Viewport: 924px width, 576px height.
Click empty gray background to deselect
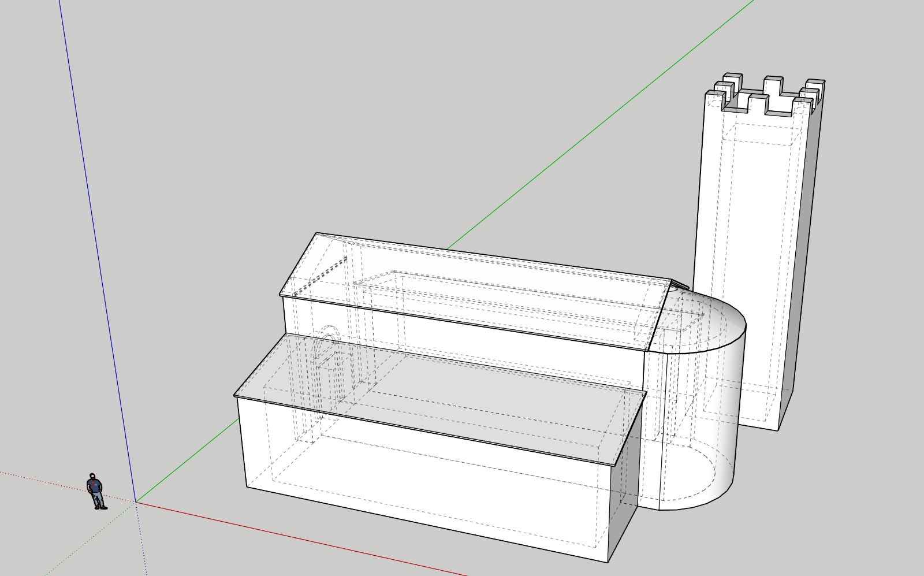click(x=404, y=116)
